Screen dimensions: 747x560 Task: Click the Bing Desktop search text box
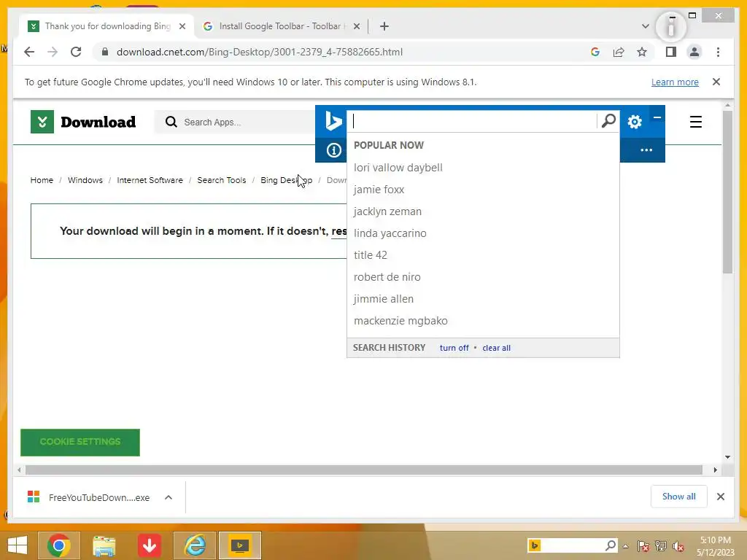pos(473,122)
